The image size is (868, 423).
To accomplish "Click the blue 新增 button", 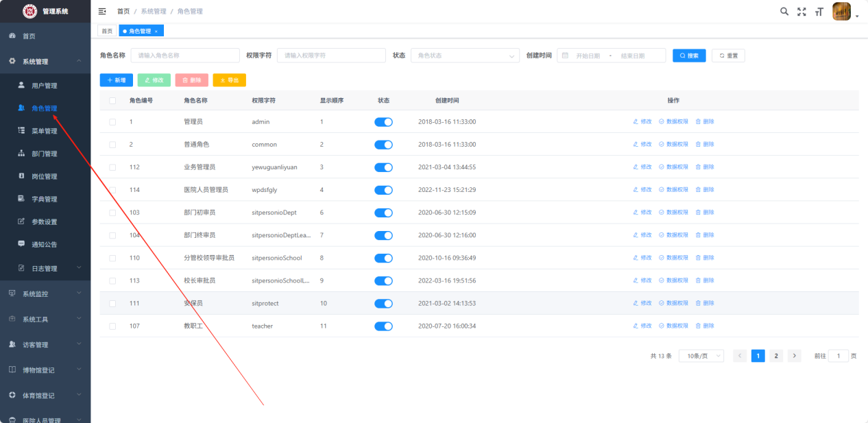I will click(x=117, y=80).
